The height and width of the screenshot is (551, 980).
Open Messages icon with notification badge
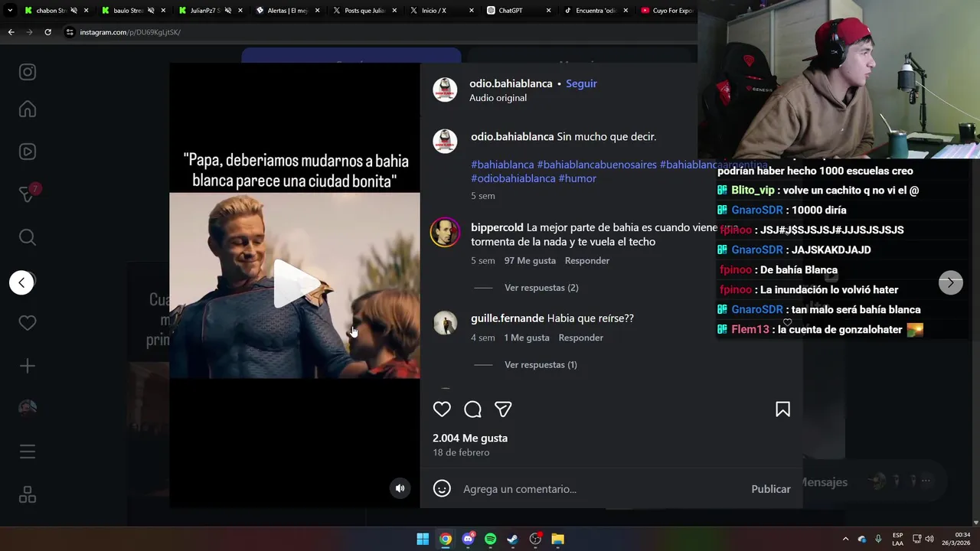coord(28,194)
